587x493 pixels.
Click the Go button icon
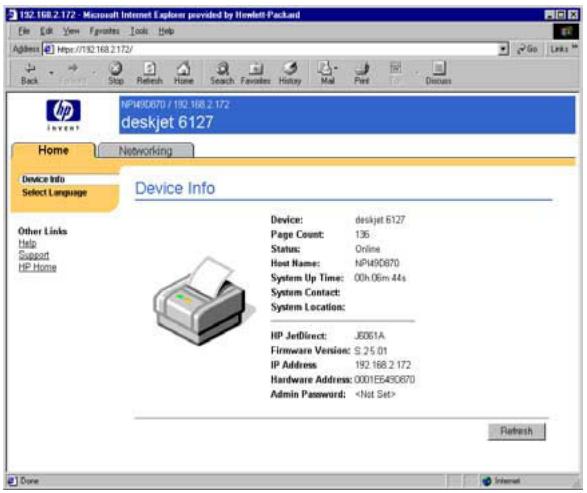521,49
